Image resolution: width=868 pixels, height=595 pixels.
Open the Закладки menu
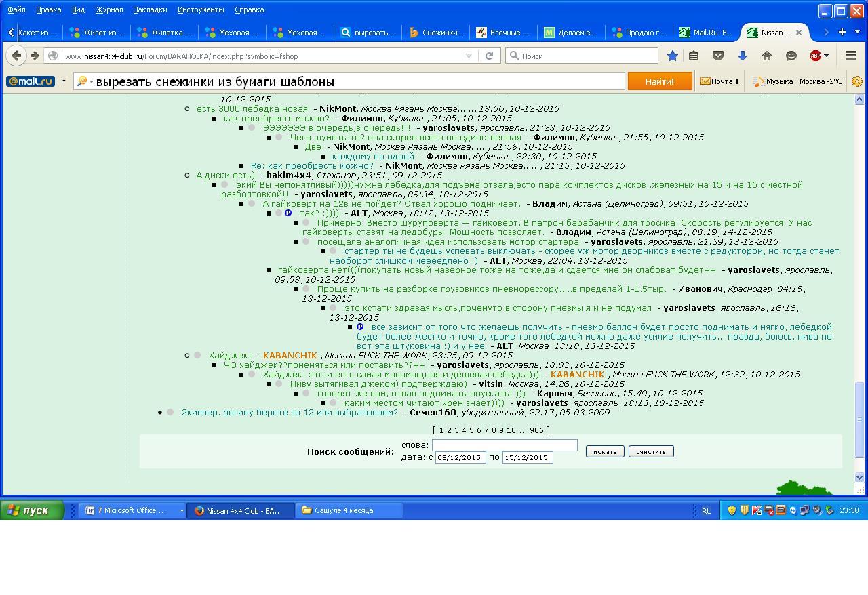(x=150, y=9)
